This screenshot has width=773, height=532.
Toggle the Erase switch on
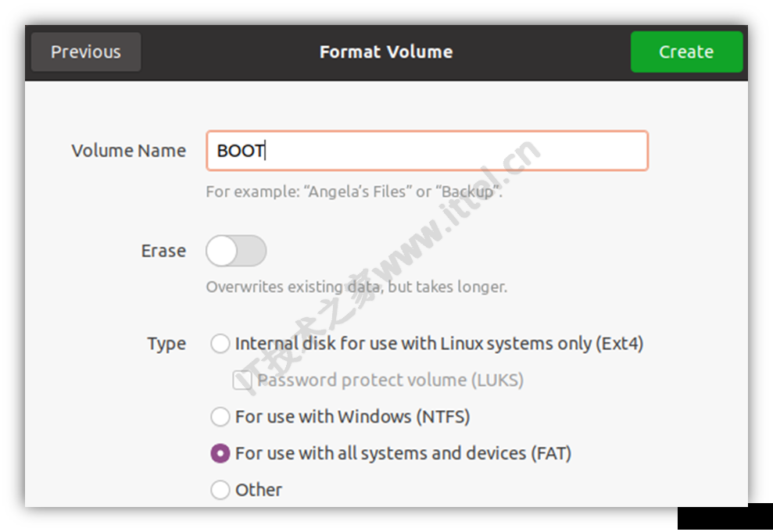pyautogui.click(x=236, y=251)
